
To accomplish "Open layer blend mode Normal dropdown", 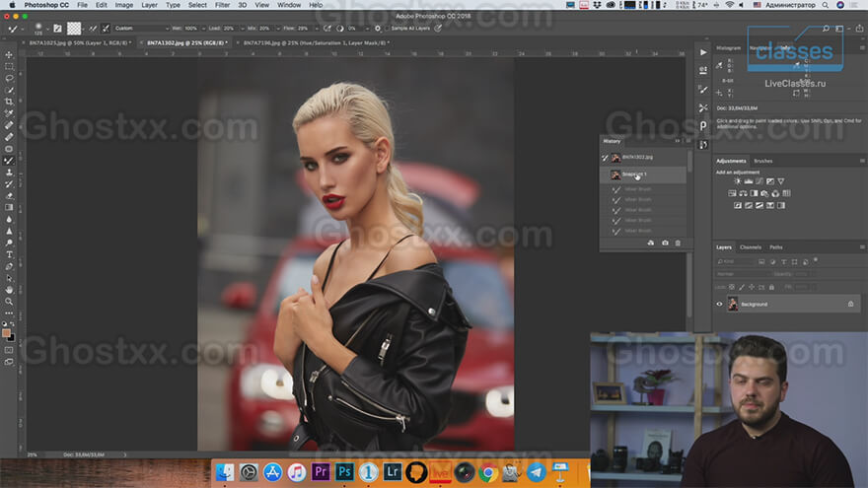I will click(x=742, y=274).
